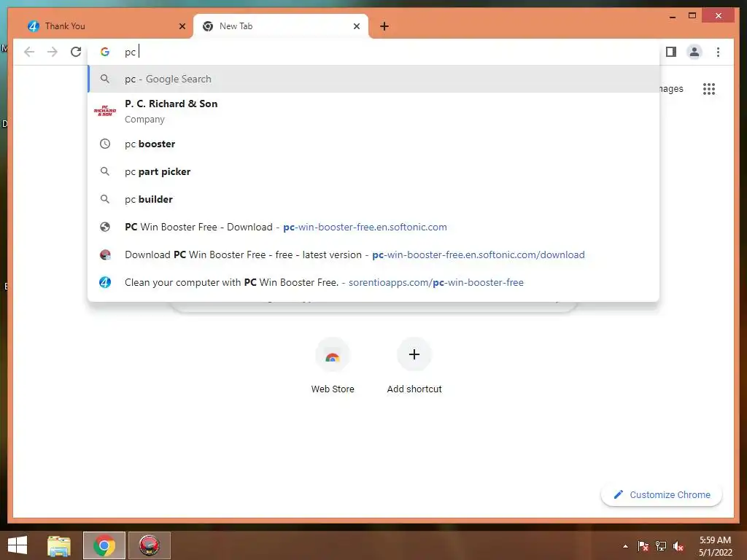
Task: Open the sorentioapps.com PC Win Booster suggestion
Action: [x=373, y=282]
